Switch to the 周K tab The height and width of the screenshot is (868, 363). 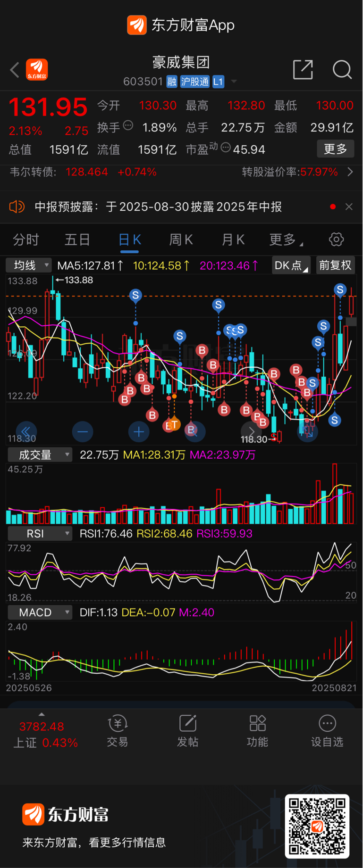(181, 240)
